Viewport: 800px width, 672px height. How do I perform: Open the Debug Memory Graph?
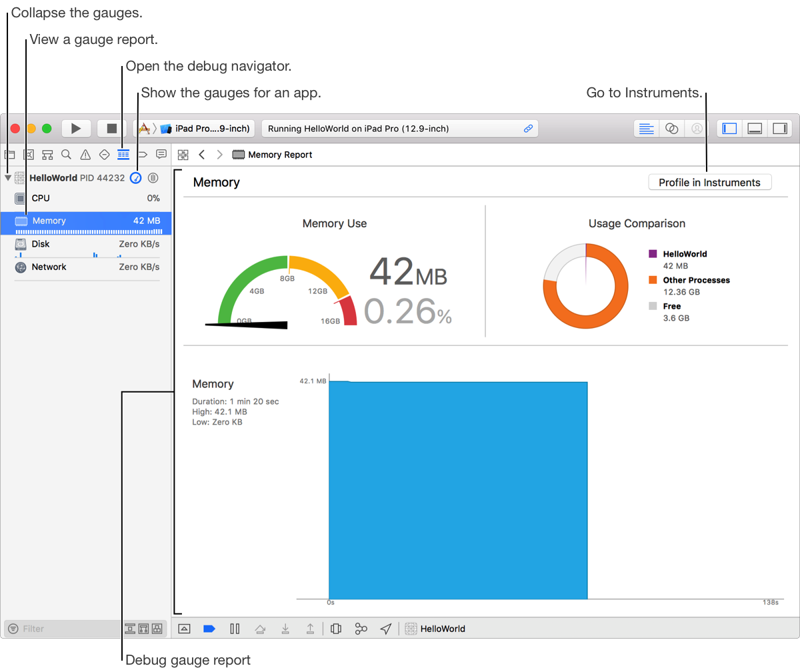coord(361,629)
